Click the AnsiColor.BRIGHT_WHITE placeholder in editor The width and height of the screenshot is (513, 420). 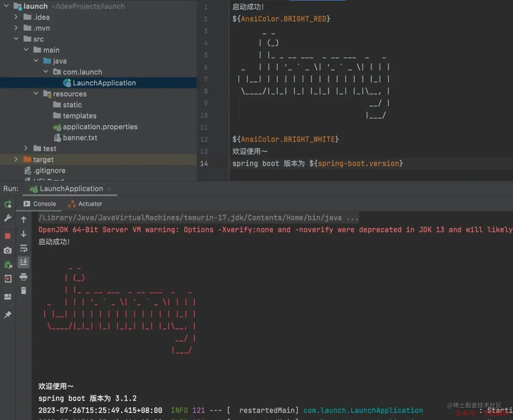click(285, 139)
